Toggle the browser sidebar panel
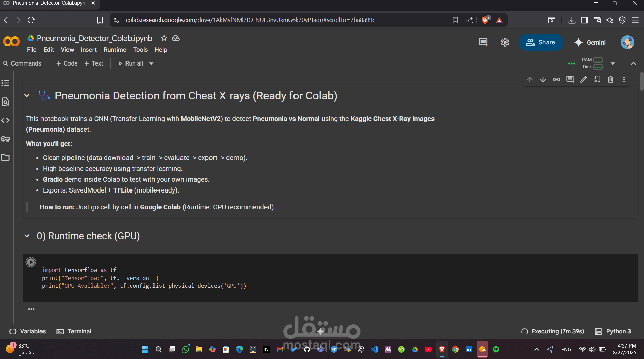Screen dimensions: 644x359 click(585, 20)
